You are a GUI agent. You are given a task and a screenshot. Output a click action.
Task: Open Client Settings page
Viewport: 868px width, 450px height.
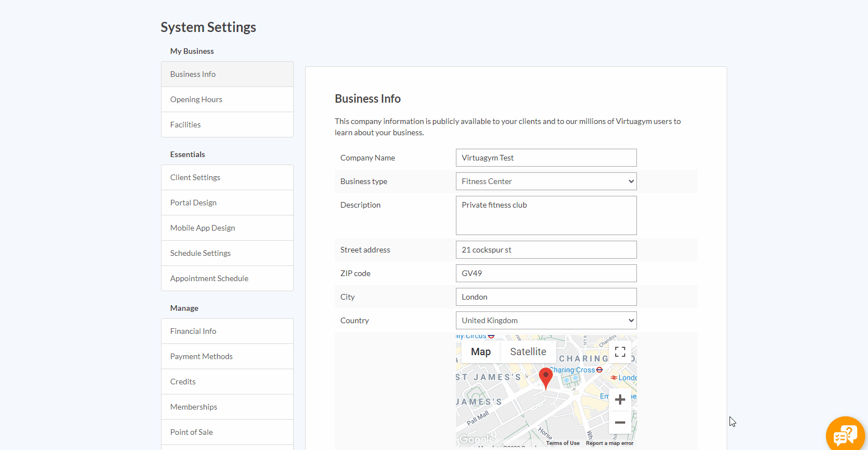click(x=227, y=177)
